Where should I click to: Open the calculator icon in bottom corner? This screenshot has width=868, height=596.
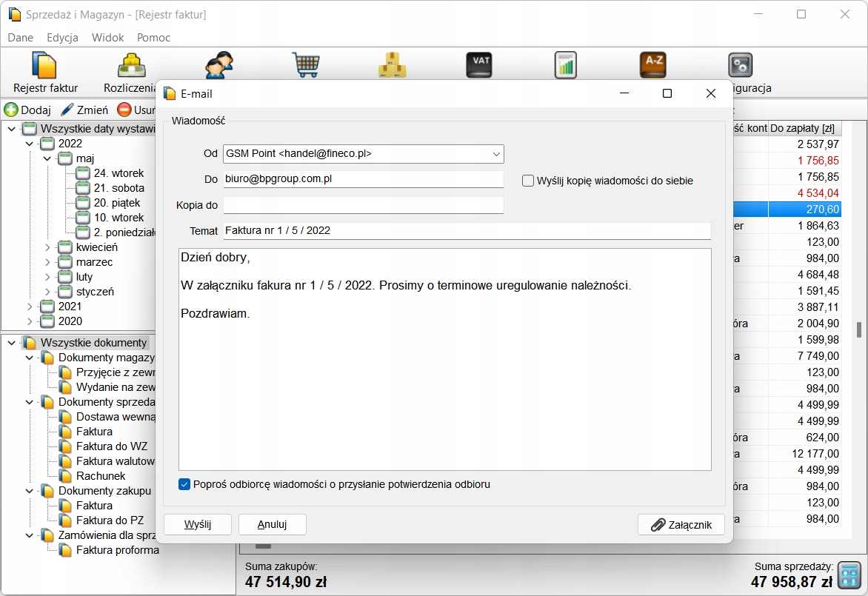pos(850,575)
